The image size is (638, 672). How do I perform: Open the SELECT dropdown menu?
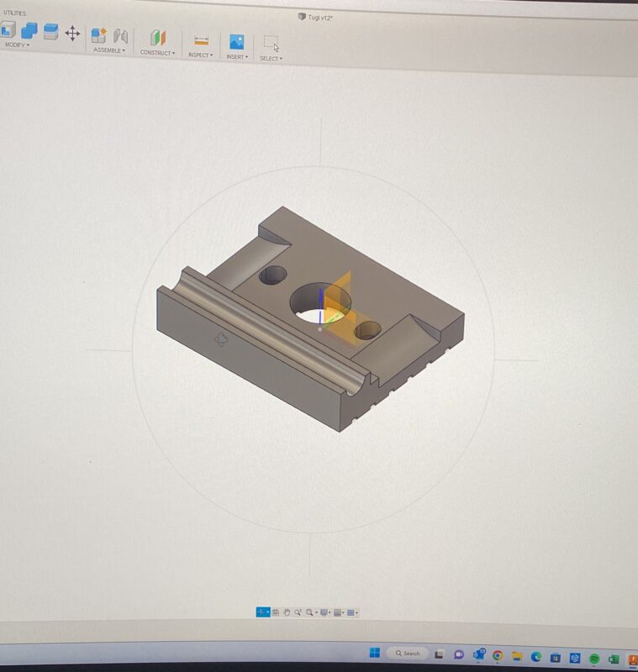coord(271,58)
